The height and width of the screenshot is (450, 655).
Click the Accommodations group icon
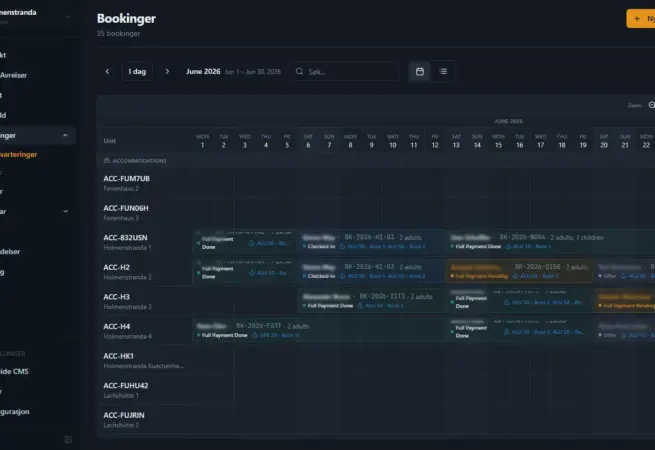point(107,160)
